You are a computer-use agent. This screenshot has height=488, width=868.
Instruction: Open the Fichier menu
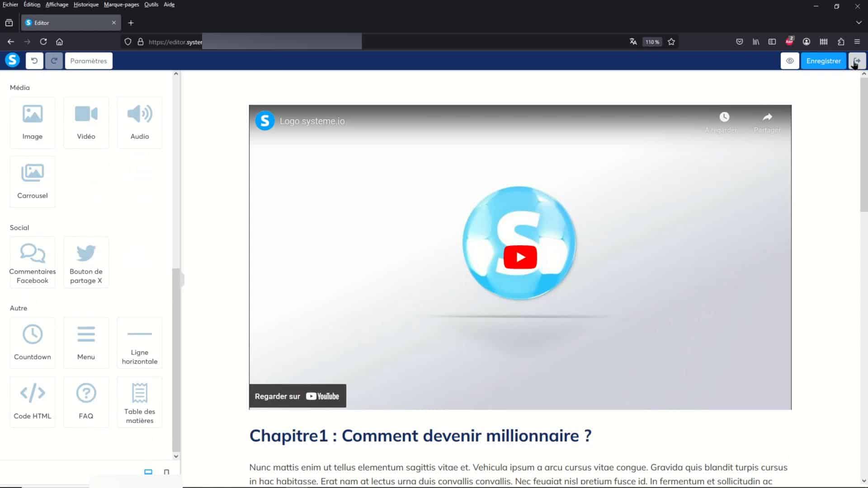(10, 5)
